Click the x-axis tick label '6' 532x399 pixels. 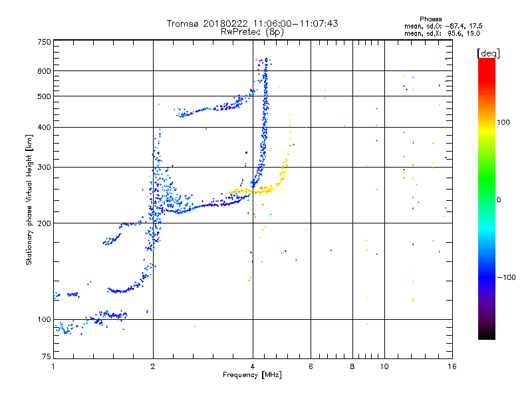(311, 366)
